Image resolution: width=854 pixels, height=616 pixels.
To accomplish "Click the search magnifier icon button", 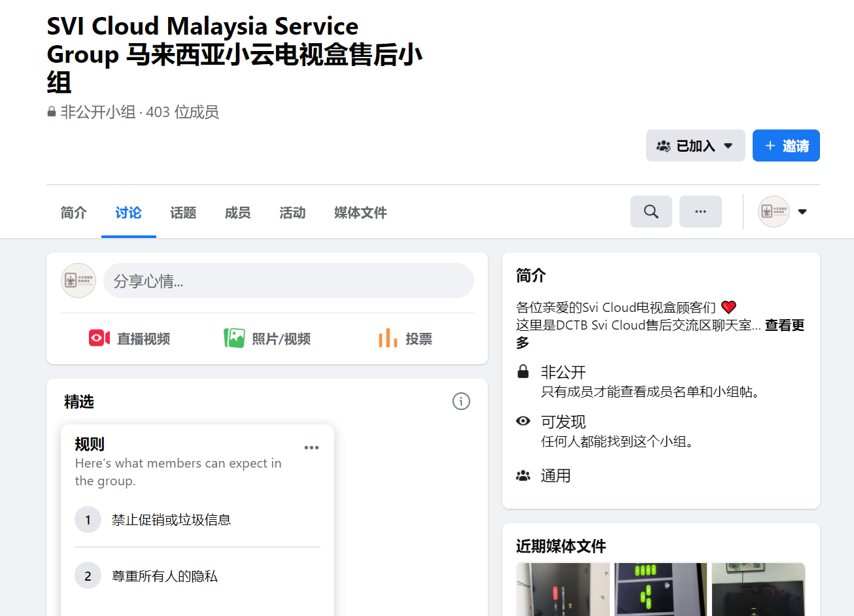I will [651, 211].
